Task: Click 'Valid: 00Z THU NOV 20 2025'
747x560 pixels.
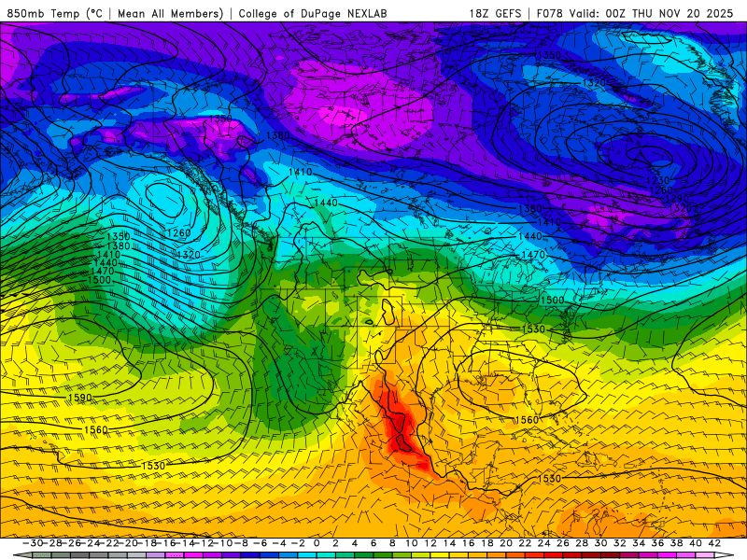Action: click(651, 13)
